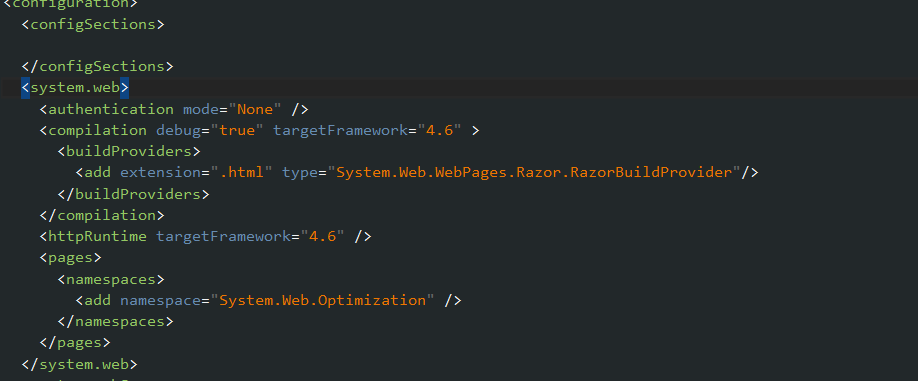Image resolution: width=918 pixels, height=381 pixels.
Task: Click the System.Web.Optimization namespace value
Action: coord(323,300)
